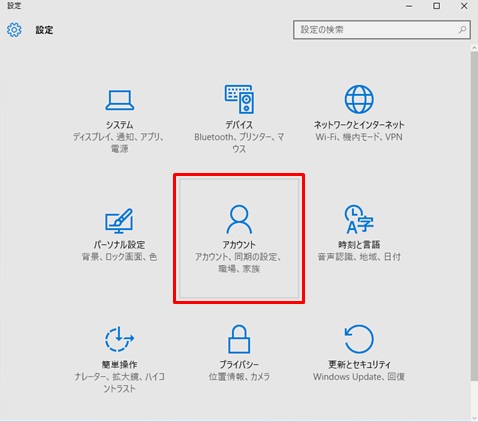The height and width of the screenshot is (422, 478).
Task: Open the システム laptop icon
Action: [120, 100]
